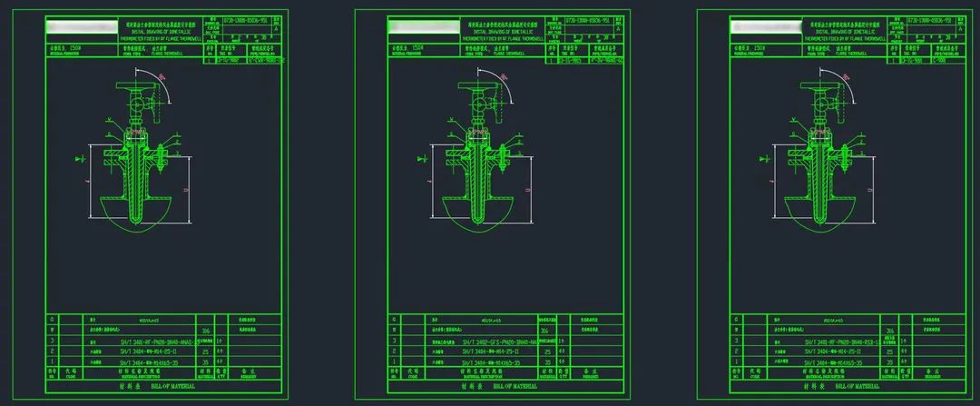Pick the thermometer dial head in right drawing
980x406 pixels.
click(819, 85)
